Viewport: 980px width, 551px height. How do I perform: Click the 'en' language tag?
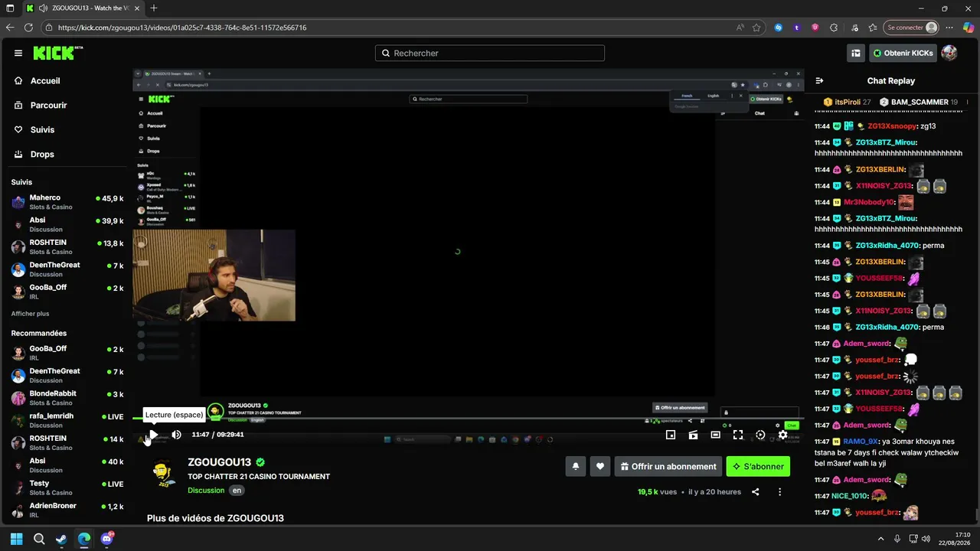click(x=237, y=491)
